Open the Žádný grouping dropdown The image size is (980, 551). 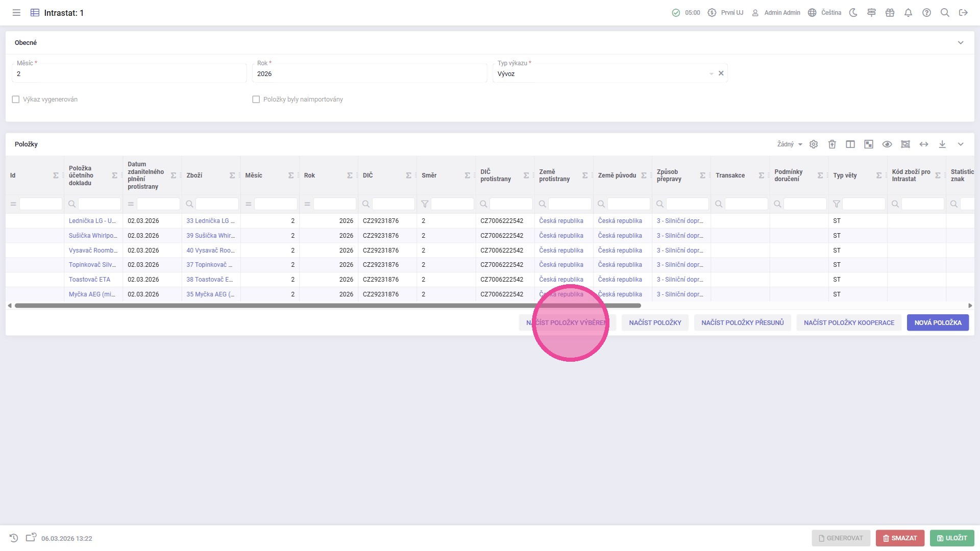pos(790,144)
